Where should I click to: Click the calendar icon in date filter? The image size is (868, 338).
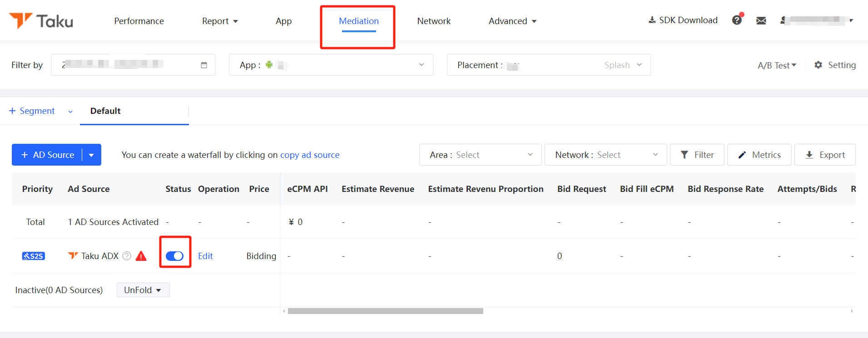tap(204, 65)
